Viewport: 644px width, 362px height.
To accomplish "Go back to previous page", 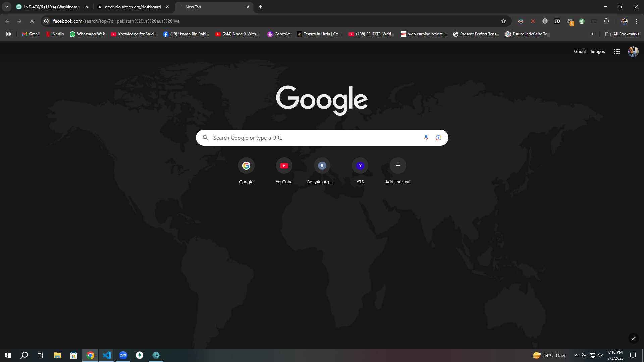I will pos(7,21).
